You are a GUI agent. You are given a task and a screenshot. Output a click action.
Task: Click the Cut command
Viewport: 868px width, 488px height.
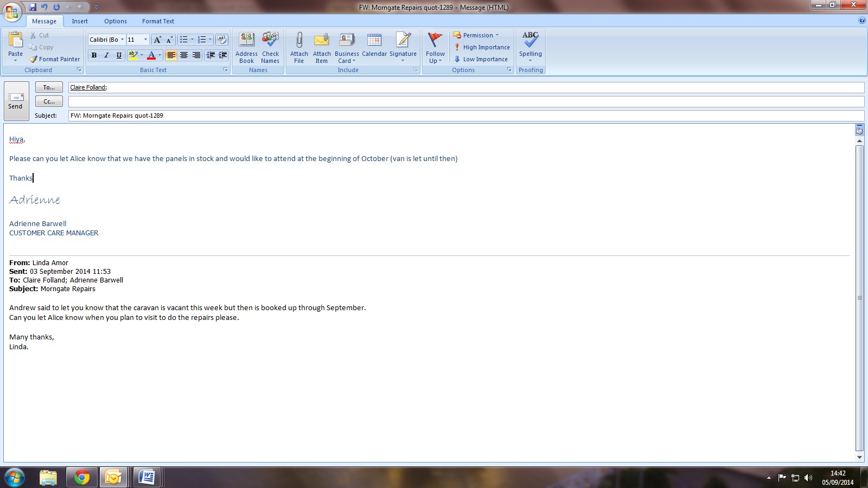[39, 35]
